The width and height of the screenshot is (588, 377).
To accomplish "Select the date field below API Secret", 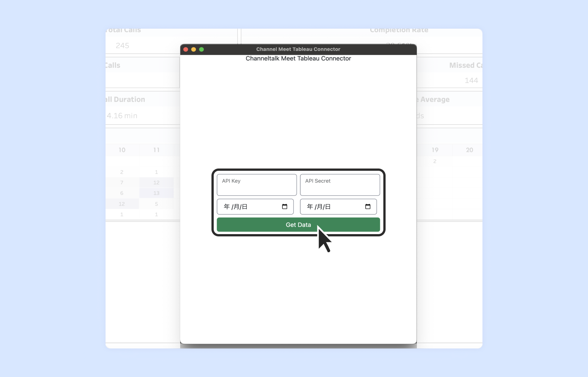I will tap(338, 207).
